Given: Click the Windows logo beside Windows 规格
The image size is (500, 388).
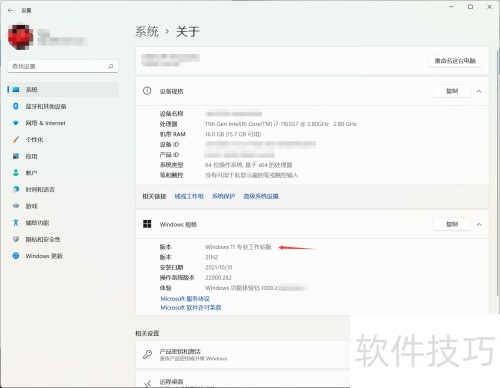Looking at the screenshot, I should click(x=147, y=224).
